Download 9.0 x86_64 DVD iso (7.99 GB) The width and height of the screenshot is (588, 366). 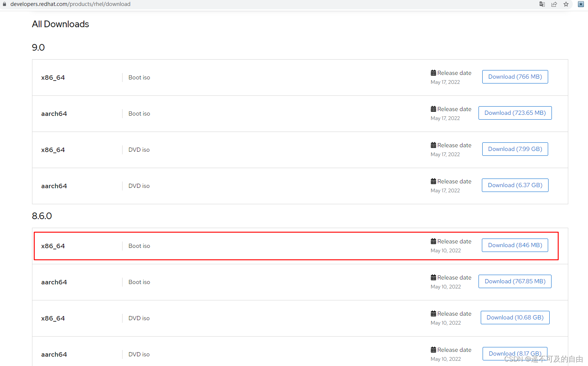tap(515, 149)
